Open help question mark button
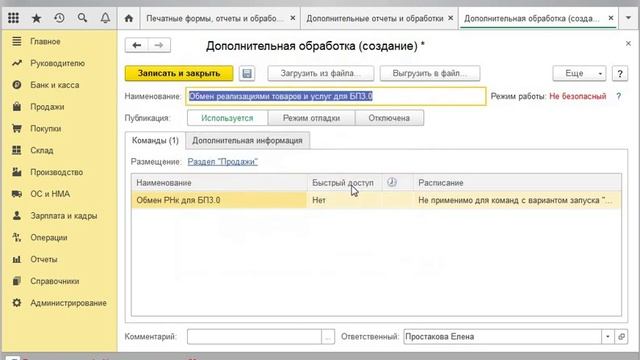This screenshot has height=360, width=640. coord(620,73)
